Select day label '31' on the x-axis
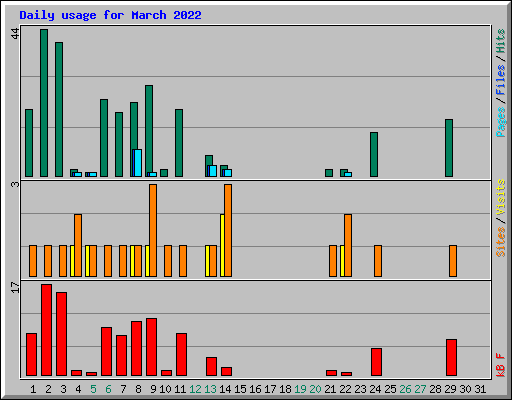 tap(480, 389)
